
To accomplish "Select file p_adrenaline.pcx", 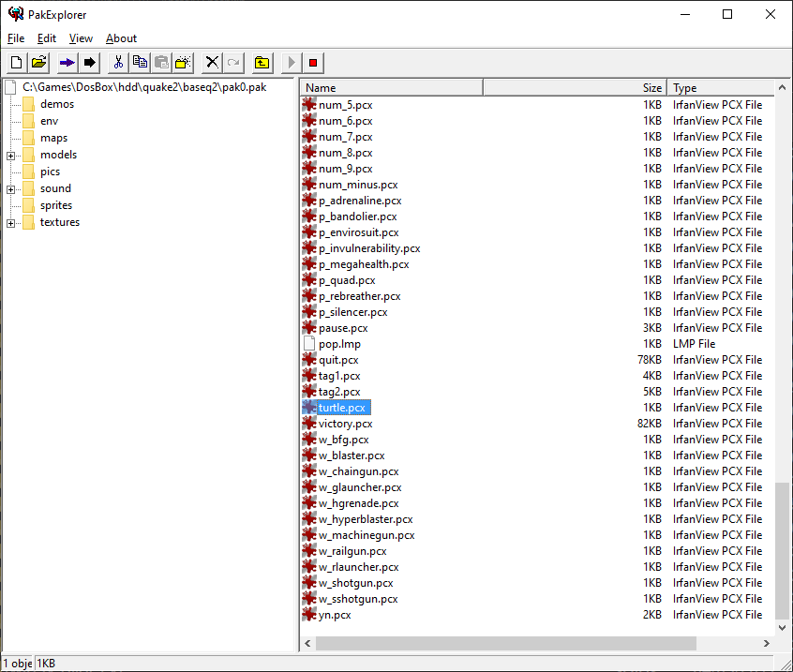I will coord(360,201).
